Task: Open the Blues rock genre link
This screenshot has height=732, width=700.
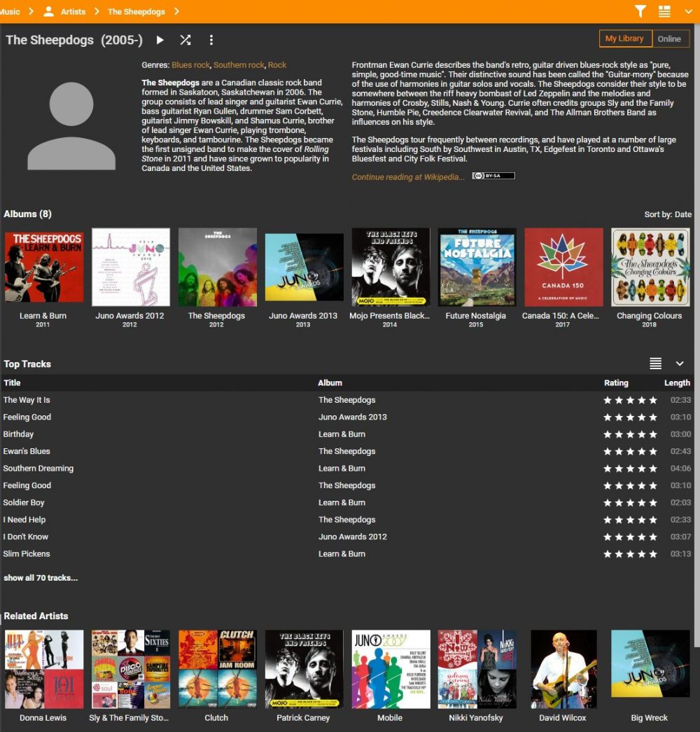Action: coord(190,65)
